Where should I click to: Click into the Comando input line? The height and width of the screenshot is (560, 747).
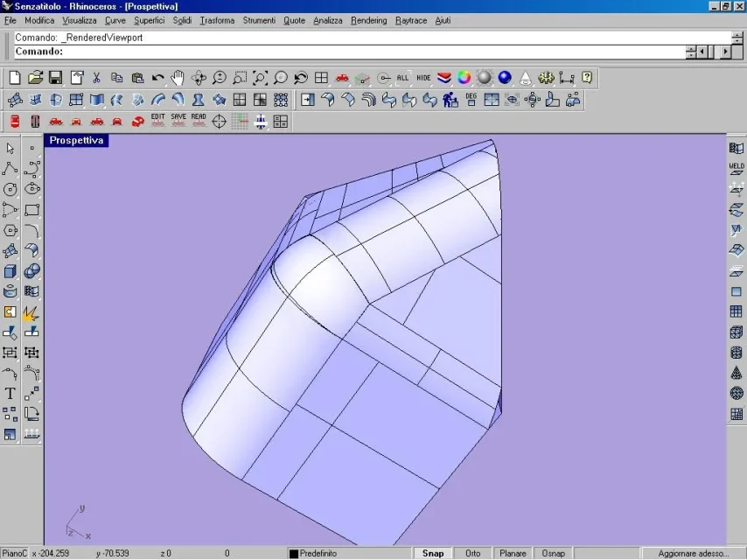coord(350,52)
